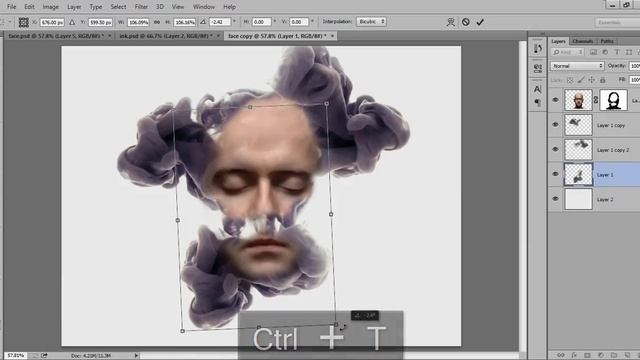Open the layer Kind filter dropdown
This screenshot has width=640, height=360.
[x=568, y=52]
